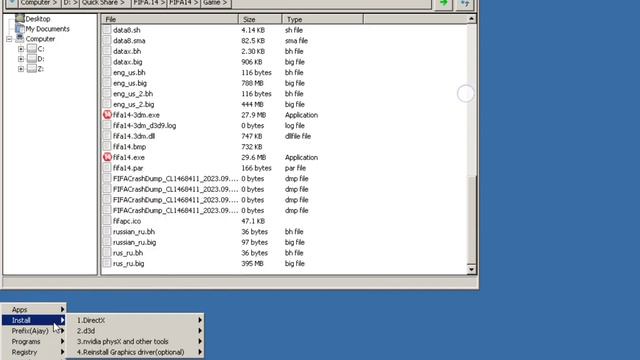
Task: Click scrollbar up arrow in file list
Action: [x=471, y=19]
